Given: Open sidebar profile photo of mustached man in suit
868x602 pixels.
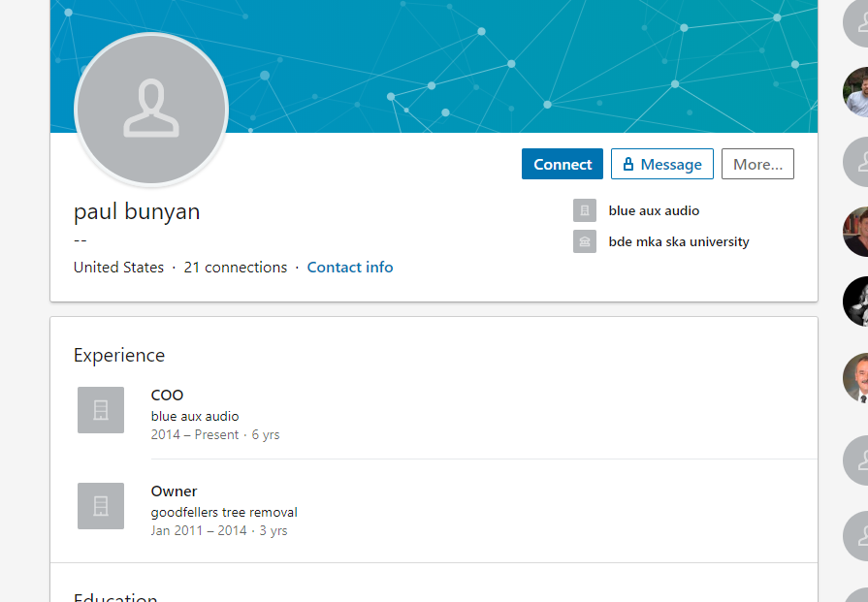Looking at the screenshot, I should click(857, 378).
